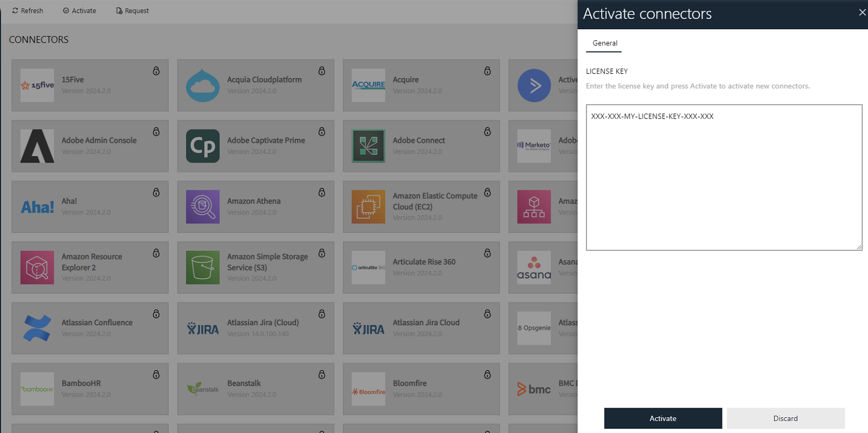Switch to the General tab
868x433 pixels.
[604, 43]
